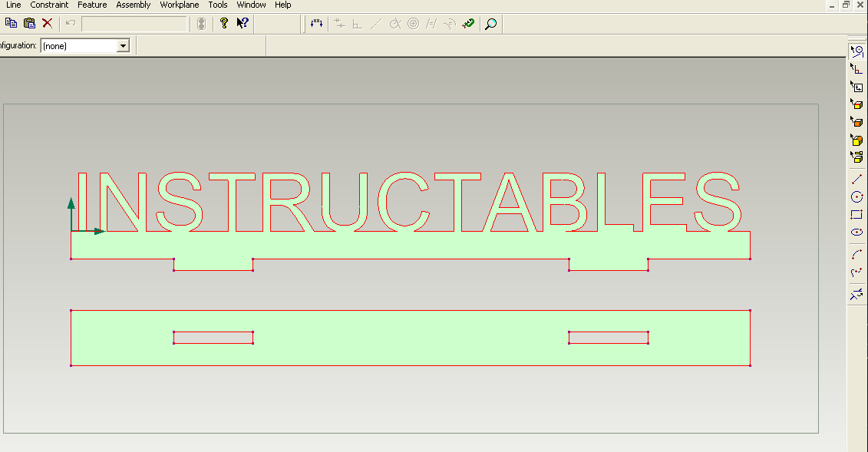The image size is (868, 452).
Task: Click the Paste icon in the toolbar
Action: (29, 23)
